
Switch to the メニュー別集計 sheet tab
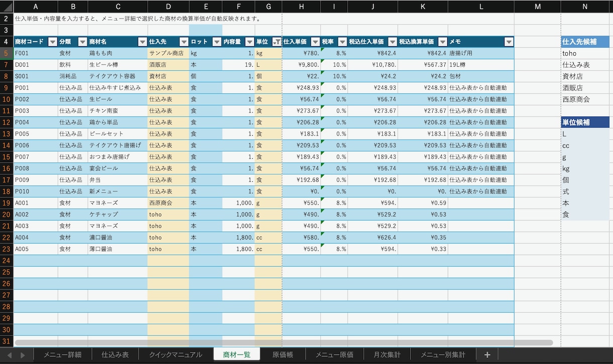[x=443, y=354]
